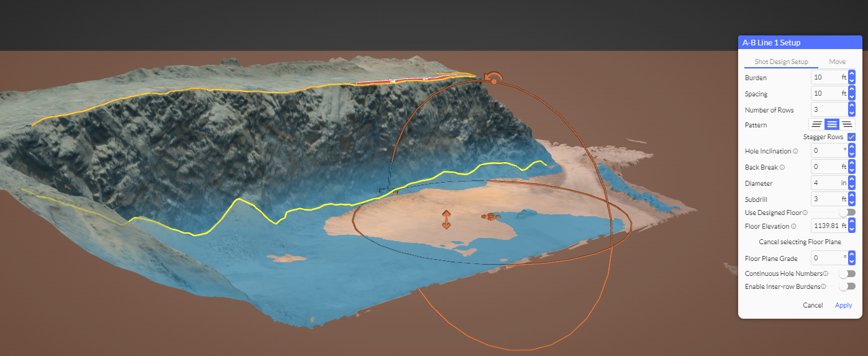Click the floor plane rotation handle icon
The width and height of the screenshot is (868, 356).
493,79
